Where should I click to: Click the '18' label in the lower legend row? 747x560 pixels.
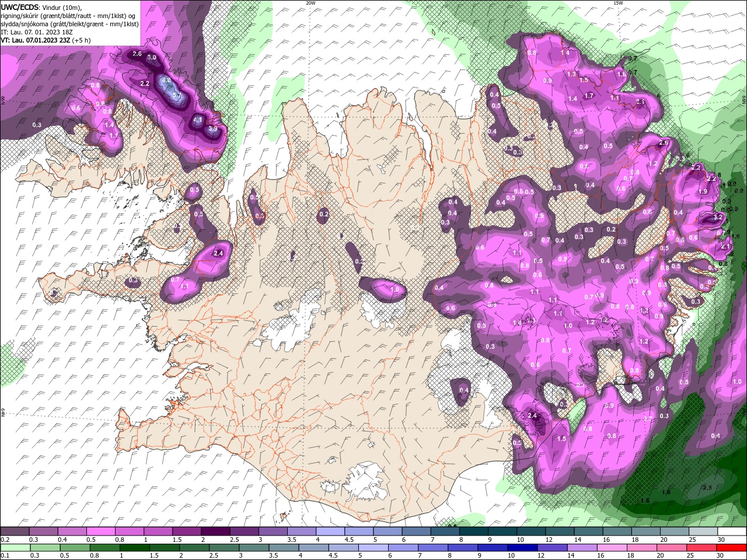click(x=631, y=556)
